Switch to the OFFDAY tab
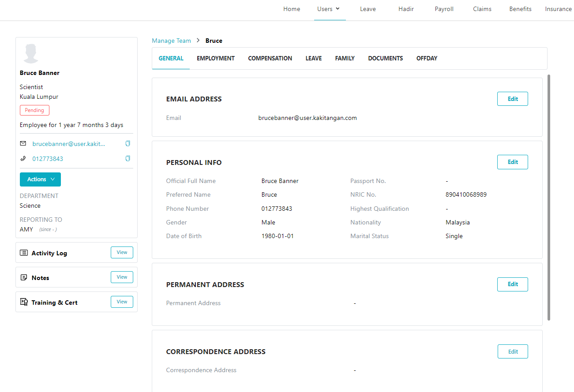The width and height of the screenshot is (574, 392). point(427,58)
